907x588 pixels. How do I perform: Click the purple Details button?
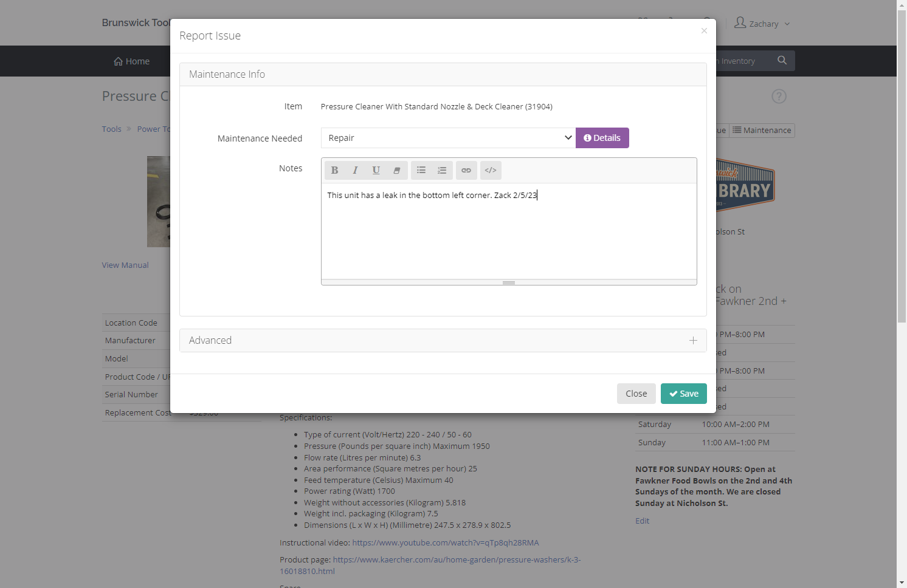pos(602,138)
